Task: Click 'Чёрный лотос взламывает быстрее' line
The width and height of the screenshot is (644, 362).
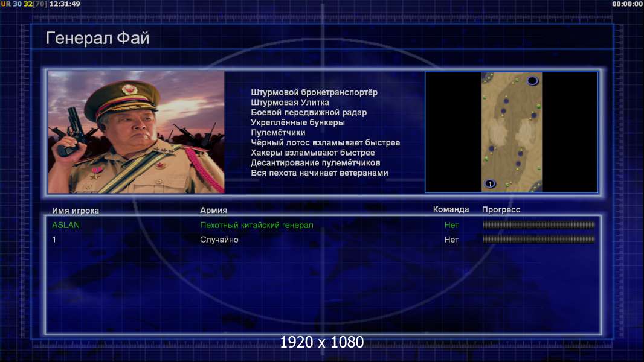Action: point(325,142)
